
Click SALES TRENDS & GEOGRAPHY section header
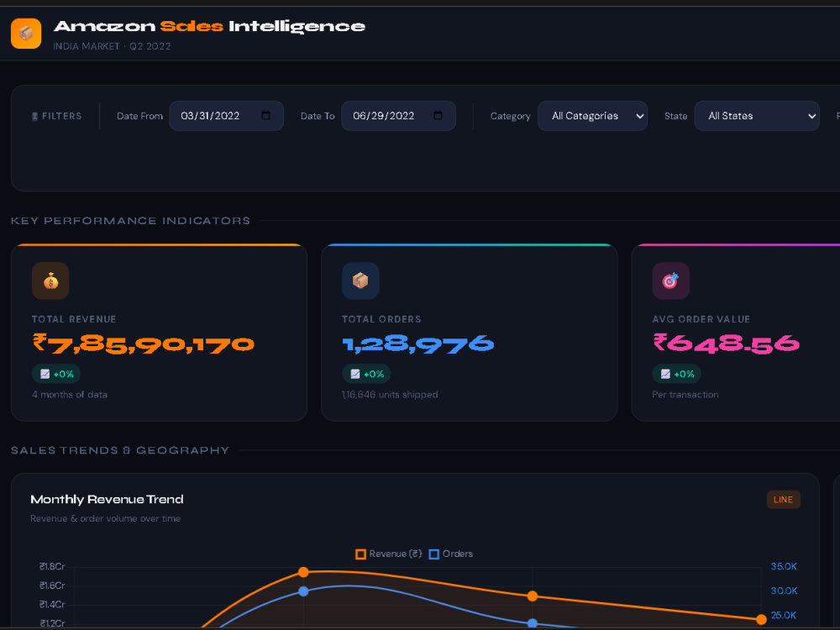[x=120, y=450]
